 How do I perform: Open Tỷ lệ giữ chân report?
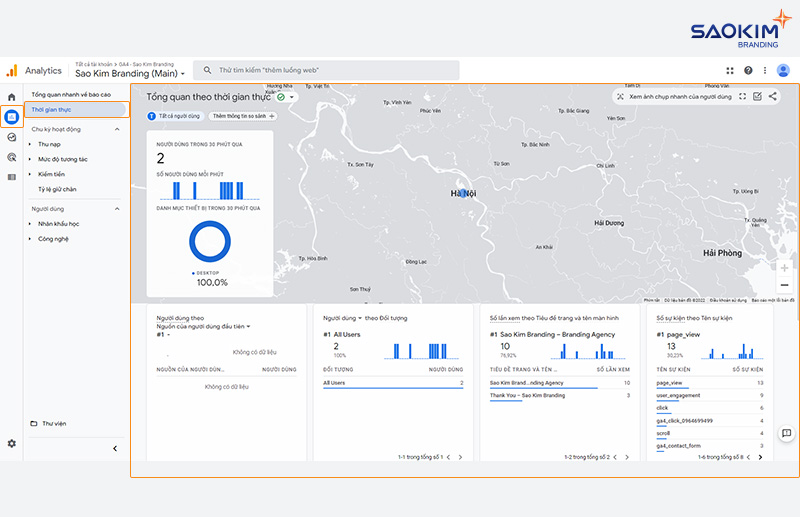57,189
